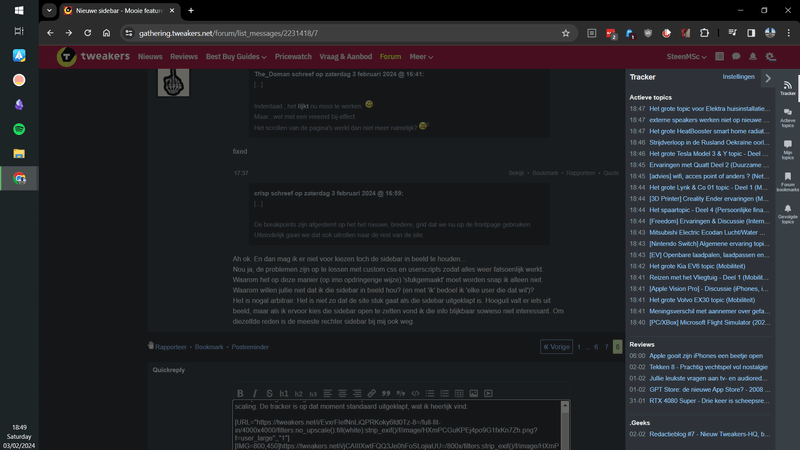
Task: Open Spotify from the taskbar
Action: pyautogui.click(x=19, y=129)
